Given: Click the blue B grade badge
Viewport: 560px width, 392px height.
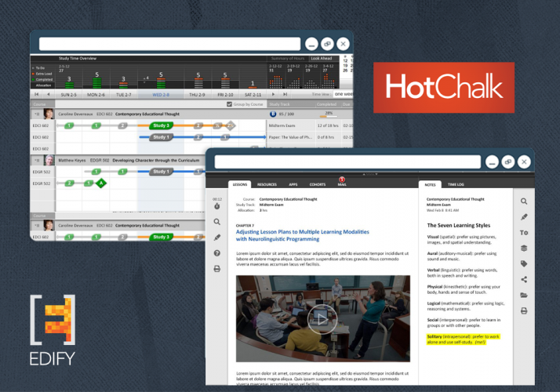Looking at the screenshot, I should (x=273, y=114).
